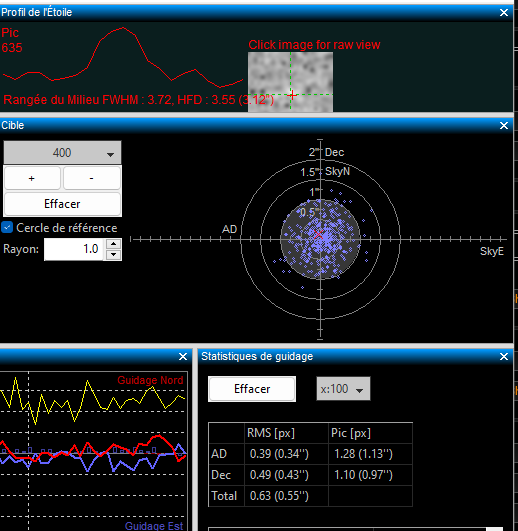The image size is (518, 531).
Task: Increase Rayon with up arrow
Action: [x=114, y=244]
